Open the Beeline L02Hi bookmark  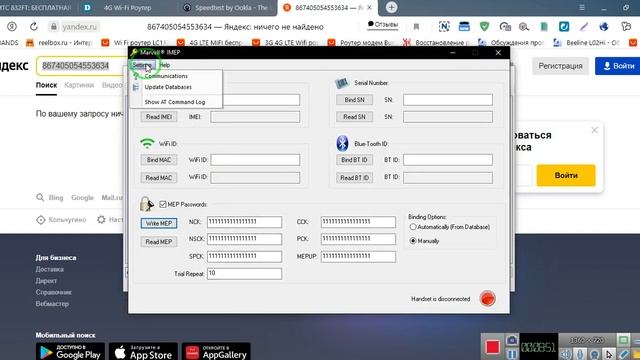588,42
